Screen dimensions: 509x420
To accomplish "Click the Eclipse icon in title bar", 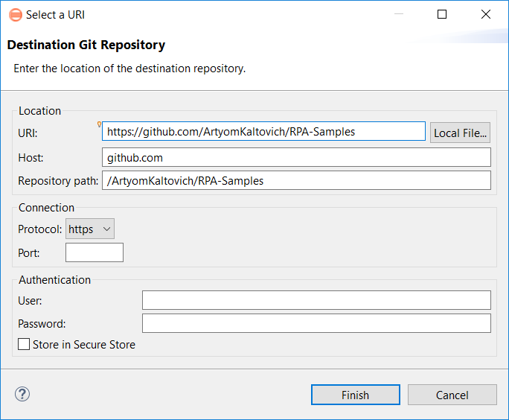I will [16, 15].
